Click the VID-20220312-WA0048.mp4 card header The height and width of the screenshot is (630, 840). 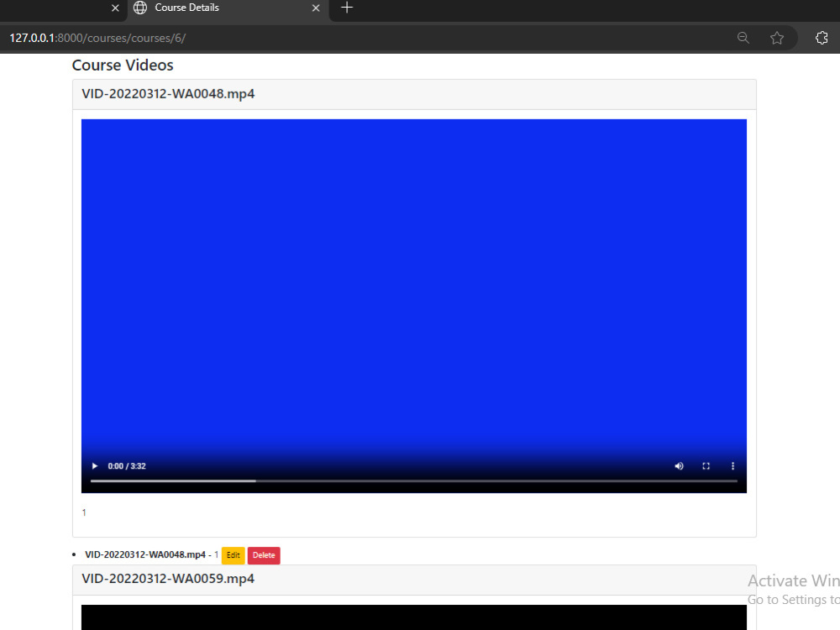tap(414, 94)
